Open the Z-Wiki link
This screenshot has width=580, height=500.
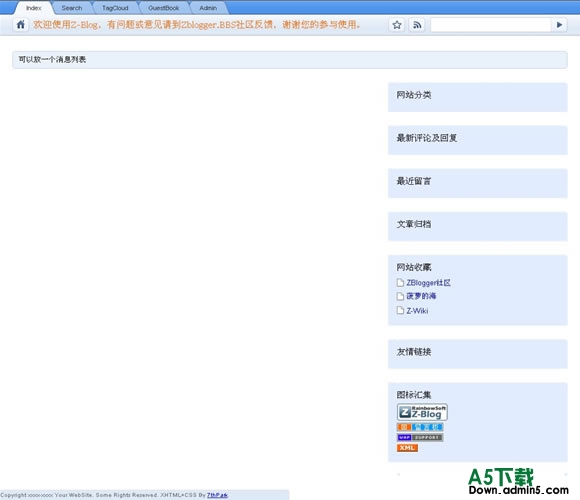417,311
